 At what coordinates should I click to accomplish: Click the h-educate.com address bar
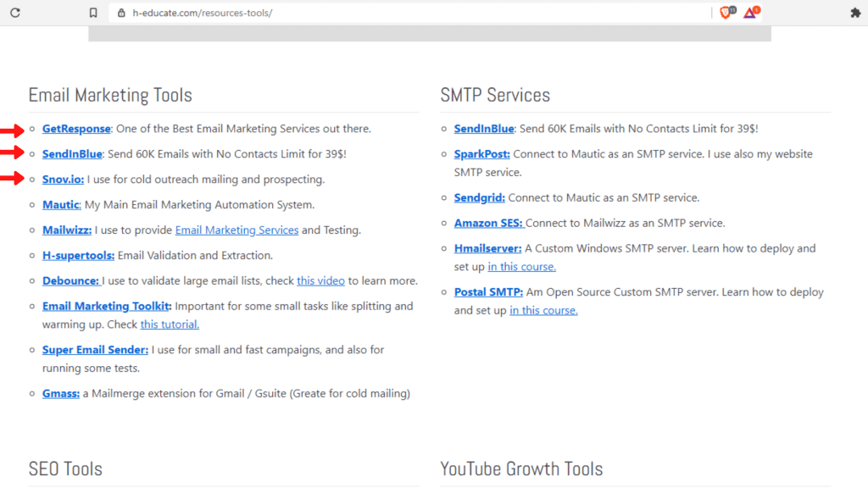point(339,14)
